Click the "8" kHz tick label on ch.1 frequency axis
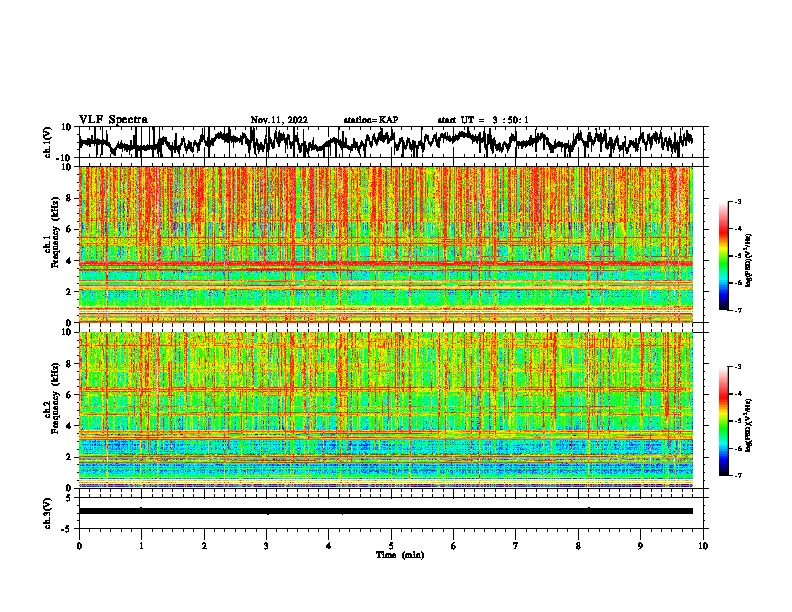This screenshot has height=612, width=792. tap(69, 198)
